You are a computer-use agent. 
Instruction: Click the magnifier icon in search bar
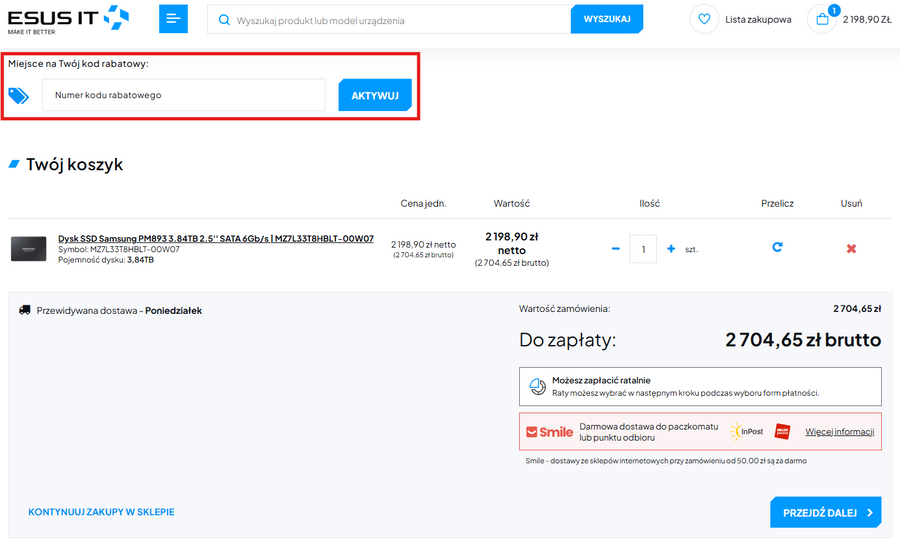(x=224, y=20)
